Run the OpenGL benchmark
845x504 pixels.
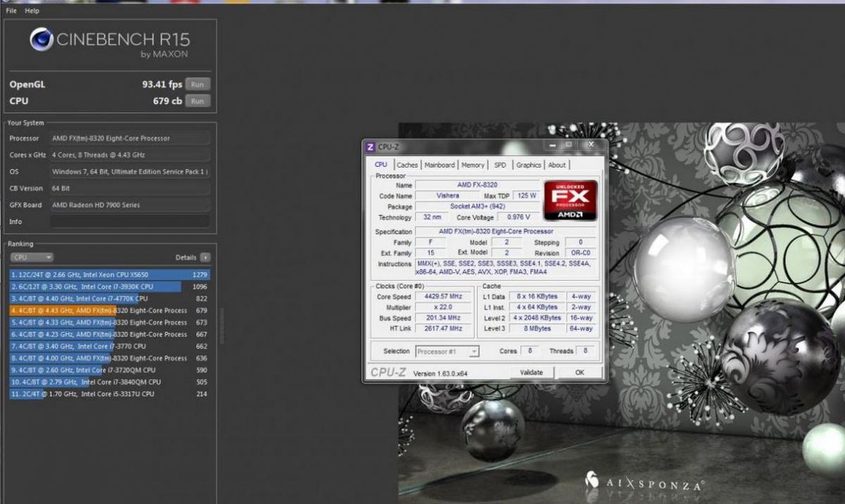(198, 84)
